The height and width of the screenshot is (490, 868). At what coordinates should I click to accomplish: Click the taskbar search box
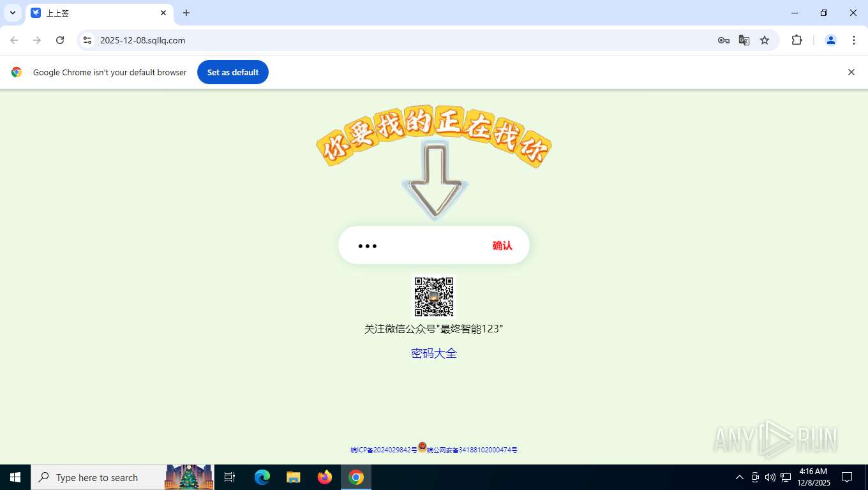(x=123, y=477)
